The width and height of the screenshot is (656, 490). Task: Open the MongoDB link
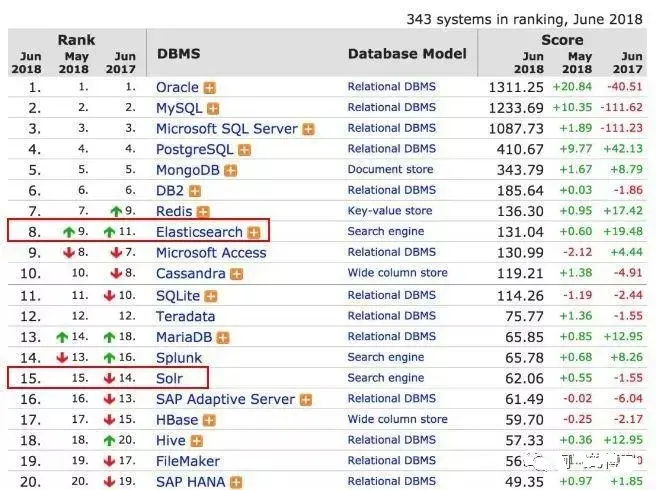point(188,170)
